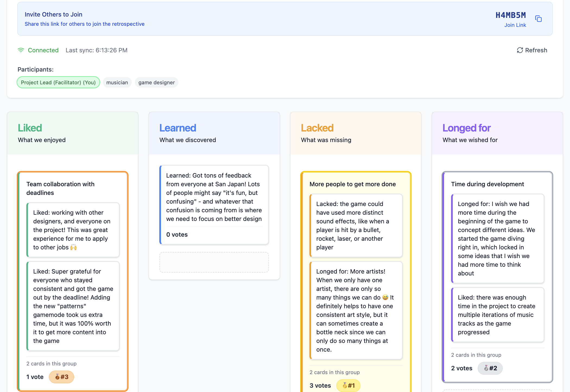
Task: Click the 3 votes count in Lacked group
Action: (x=320, y=385)
